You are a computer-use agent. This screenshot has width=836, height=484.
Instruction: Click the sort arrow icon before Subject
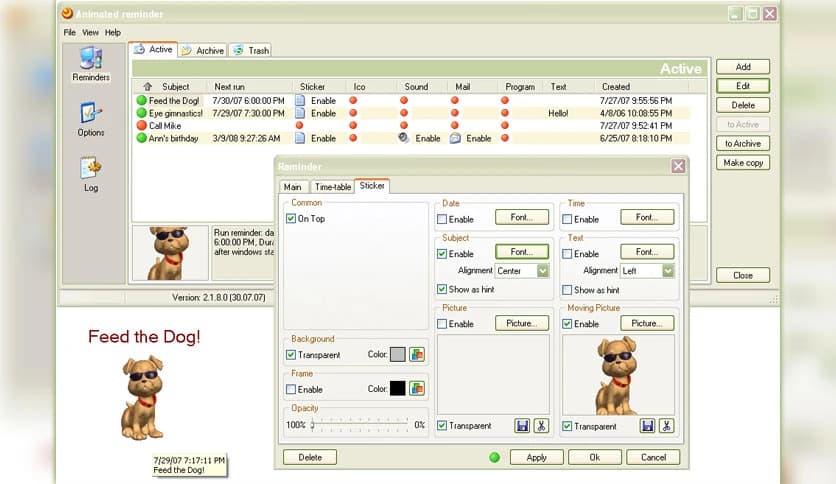point(148,86)
